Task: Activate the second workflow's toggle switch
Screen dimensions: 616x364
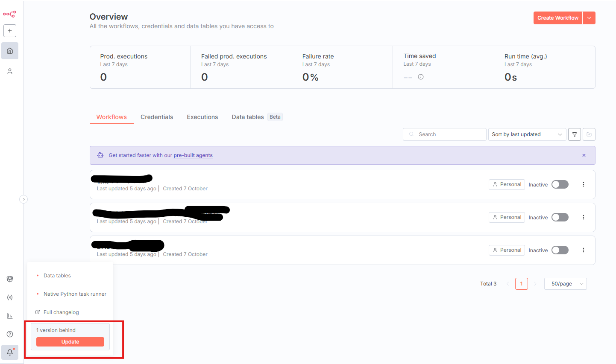Action: click(x=560, y=217)
